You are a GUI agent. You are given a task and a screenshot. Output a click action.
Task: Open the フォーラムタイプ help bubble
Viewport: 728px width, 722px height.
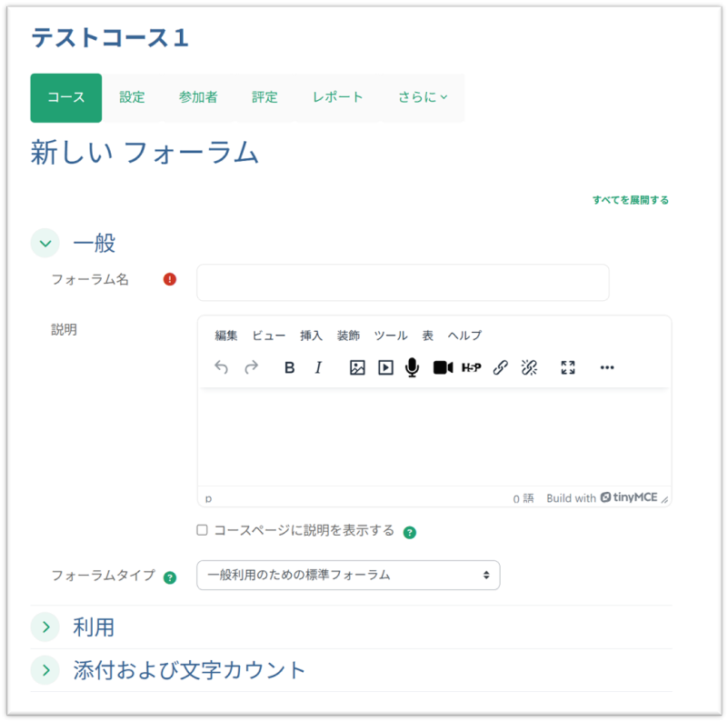pyautogui.click(x=169, y=577)
